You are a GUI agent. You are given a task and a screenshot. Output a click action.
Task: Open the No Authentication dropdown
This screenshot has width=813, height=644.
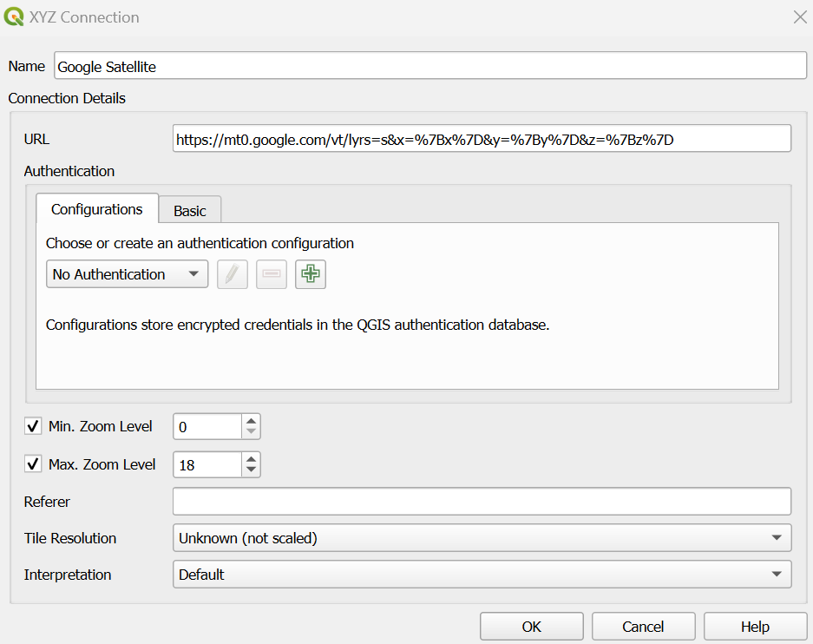pos(127,274)
